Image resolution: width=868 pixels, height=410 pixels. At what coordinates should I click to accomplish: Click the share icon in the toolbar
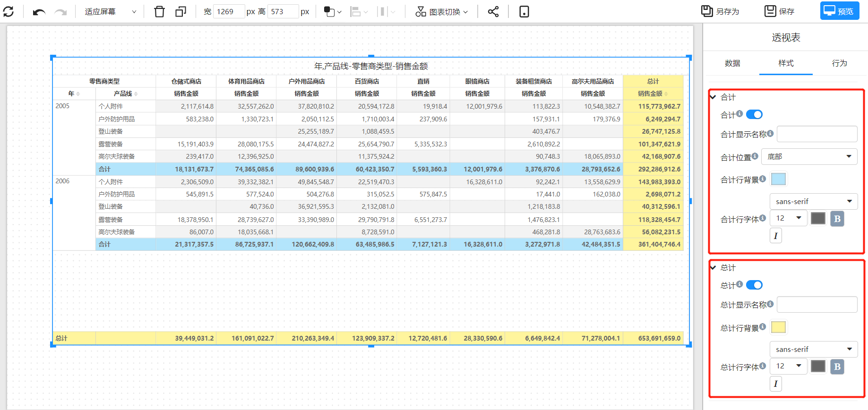493,11
